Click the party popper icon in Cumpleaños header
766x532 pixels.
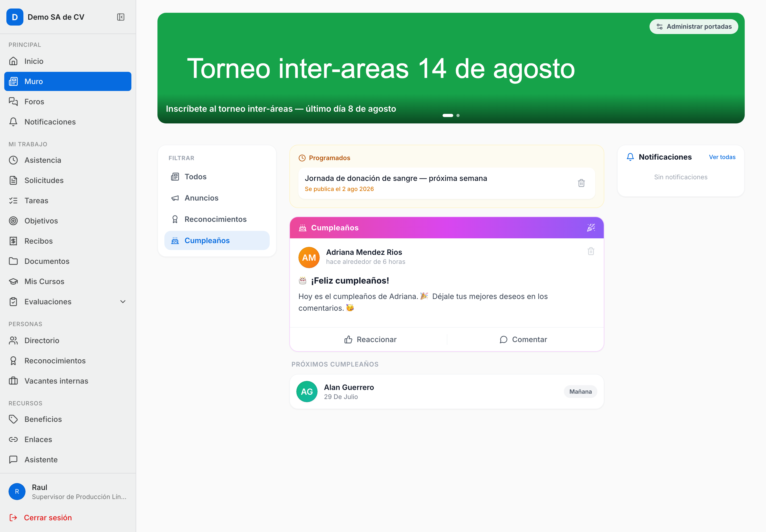click(591, 228)
